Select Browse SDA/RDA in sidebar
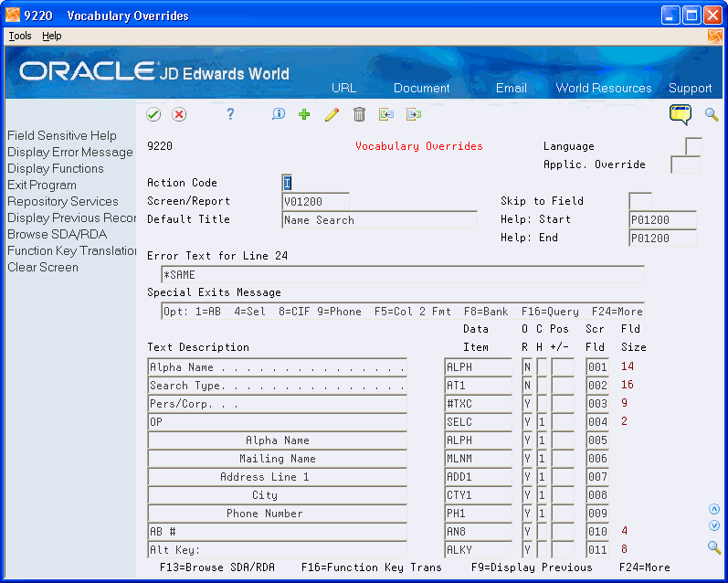The image size is (728, 583). (58, 234)
